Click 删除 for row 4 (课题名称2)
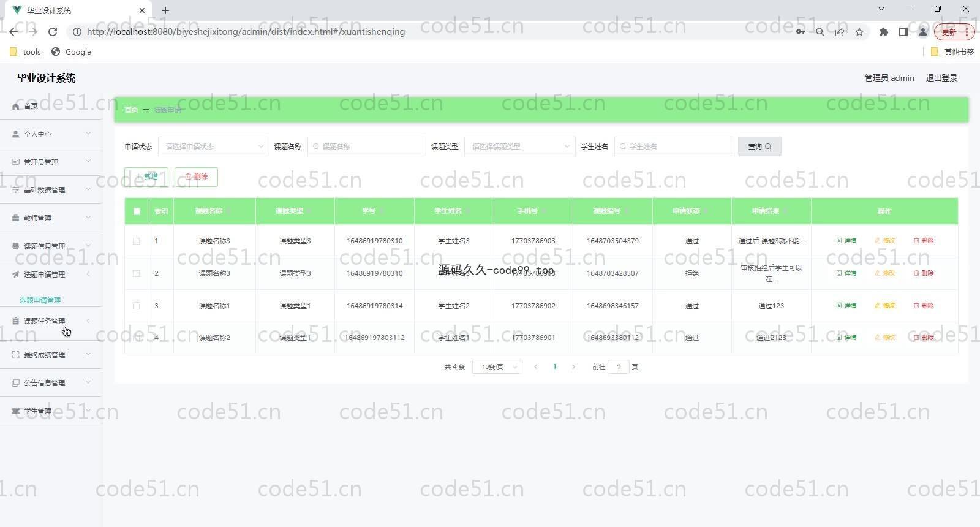This screenshot has width=980, height=527. 924,338
